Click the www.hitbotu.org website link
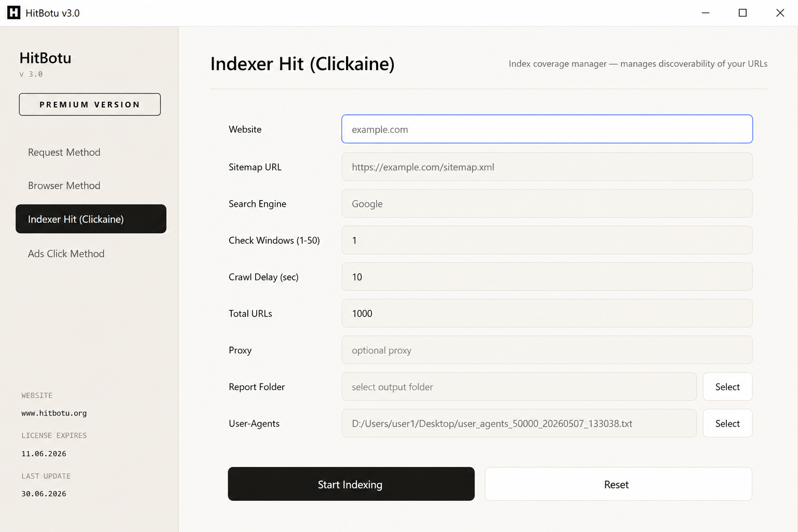 point(54,413)
